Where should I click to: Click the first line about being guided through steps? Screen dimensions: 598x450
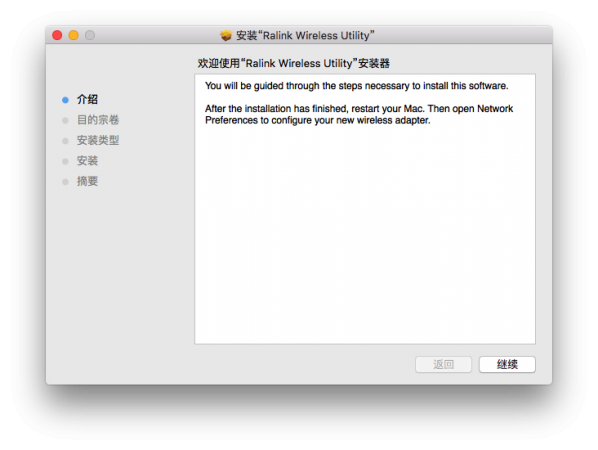coord(357,86)
